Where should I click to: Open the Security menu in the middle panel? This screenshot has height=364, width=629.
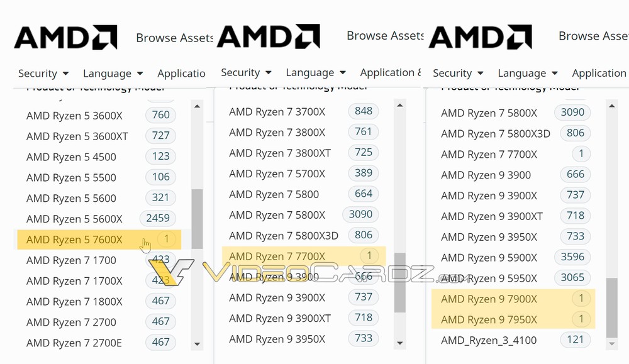coord(246,72)
